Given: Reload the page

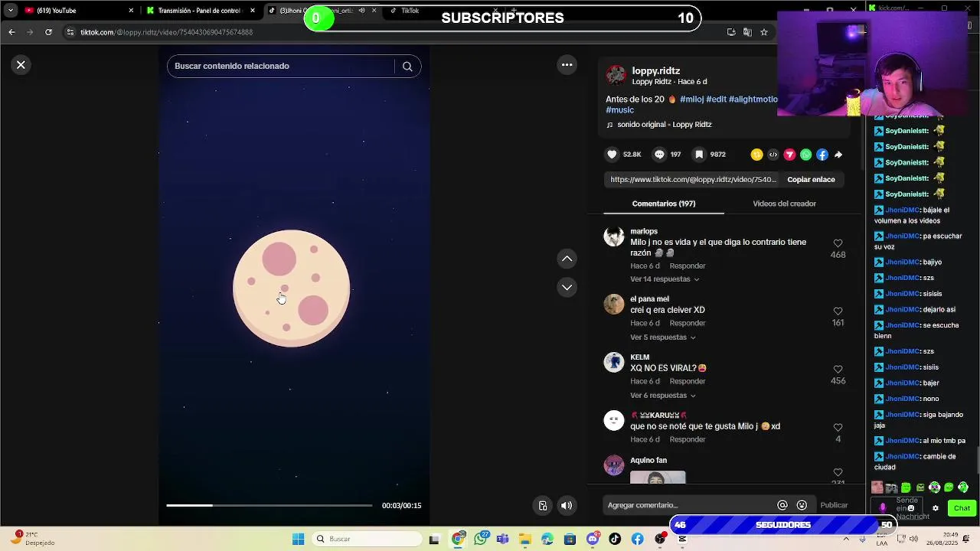Looking at the screenshot, I should click(x=48, y=32).
